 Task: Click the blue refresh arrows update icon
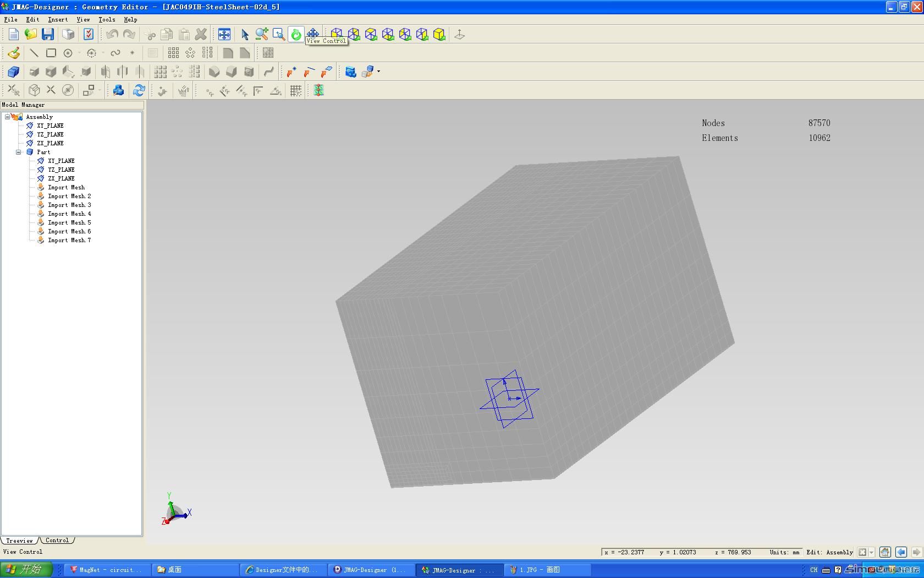click(x=139, y=90)
